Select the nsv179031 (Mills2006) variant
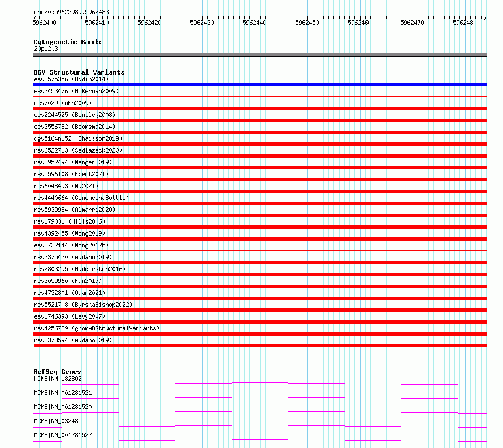Screen dimensions: 503x448 70,221
